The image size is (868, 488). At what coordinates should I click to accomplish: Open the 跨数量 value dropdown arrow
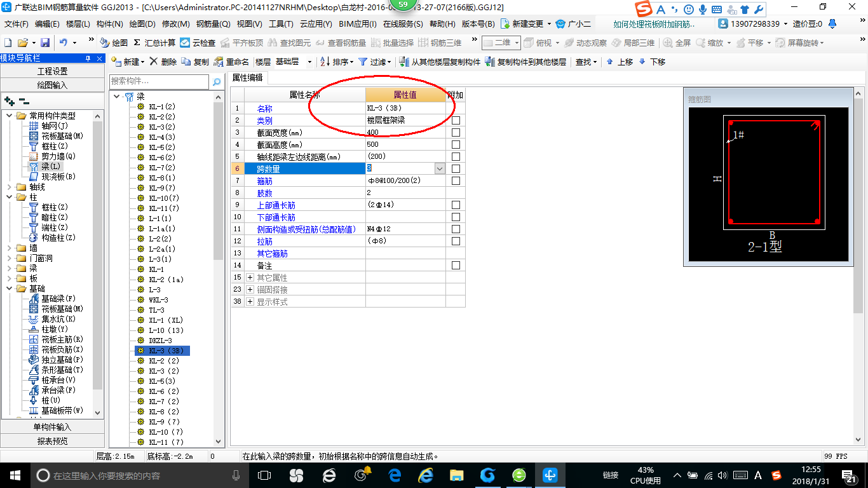point(440,169)
